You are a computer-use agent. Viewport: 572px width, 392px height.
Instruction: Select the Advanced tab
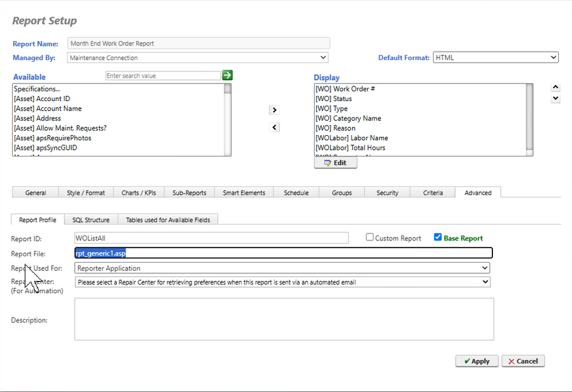(478, 193)
